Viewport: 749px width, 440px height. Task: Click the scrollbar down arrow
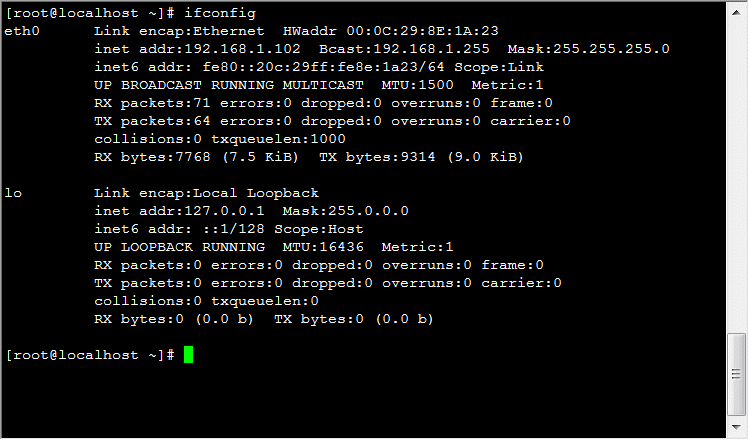tap(737, 427)
